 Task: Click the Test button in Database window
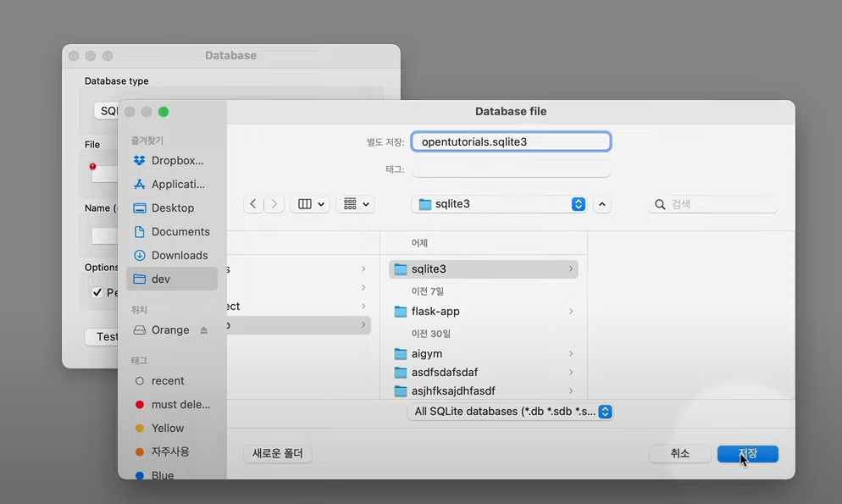102,336
